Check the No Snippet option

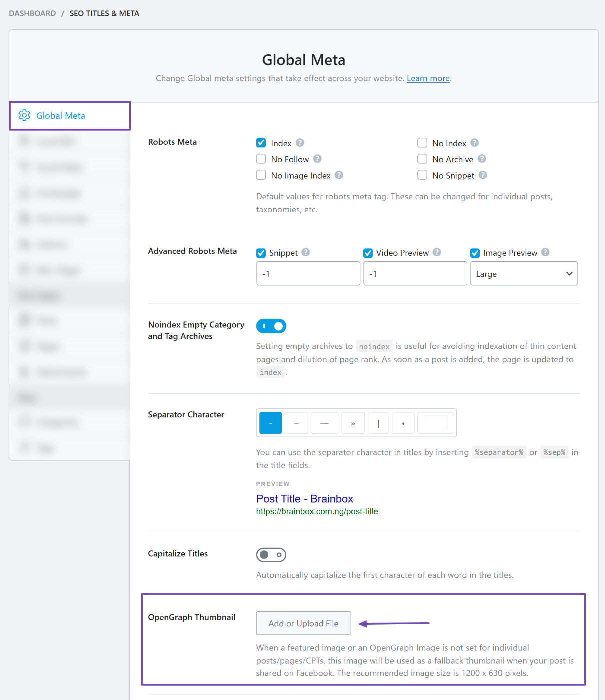coord(422,175)
